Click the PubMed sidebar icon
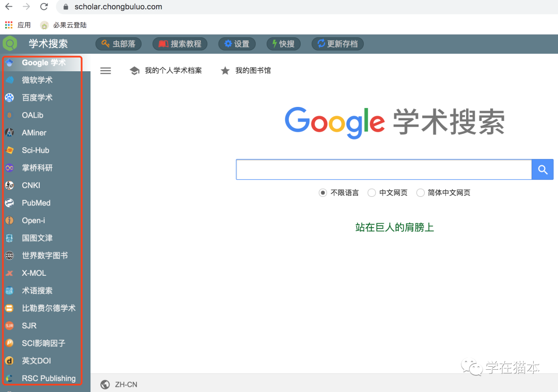The height and width of the screenshot is (392, 558). [x=10, y=203]
